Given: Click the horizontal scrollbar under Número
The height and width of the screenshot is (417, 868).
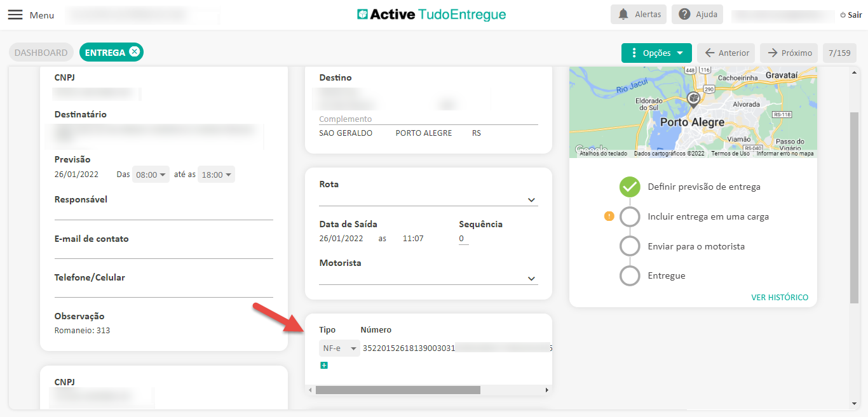Looking at the screenshot, I should click(398, 390).
